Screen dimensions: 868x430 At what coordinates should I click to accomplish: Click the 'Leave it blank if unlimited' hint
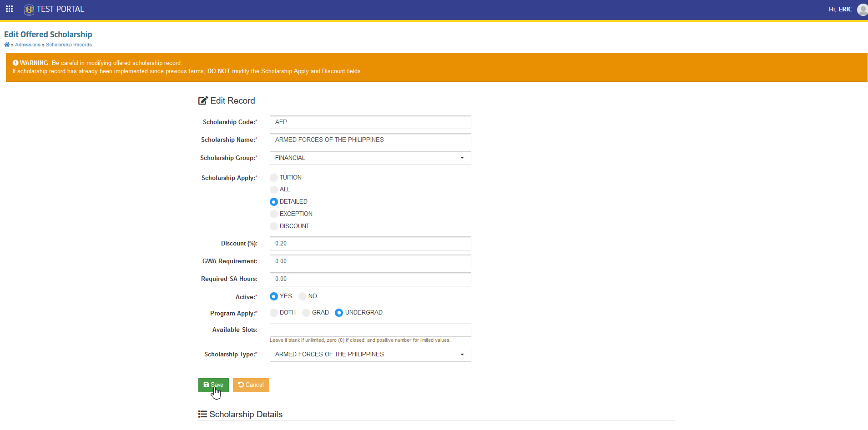(x=360, y=340)
